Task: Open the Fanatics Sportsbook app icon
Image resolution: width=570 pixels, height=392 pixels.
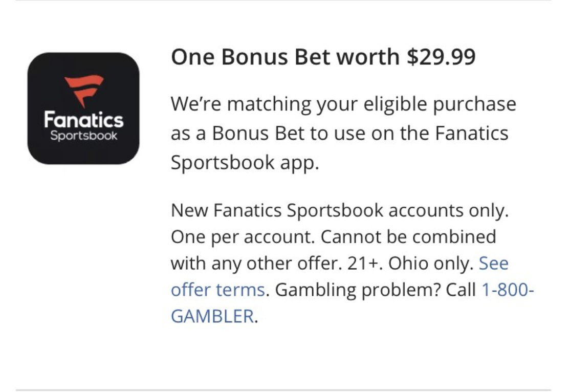Action: (x=83, y=108)
